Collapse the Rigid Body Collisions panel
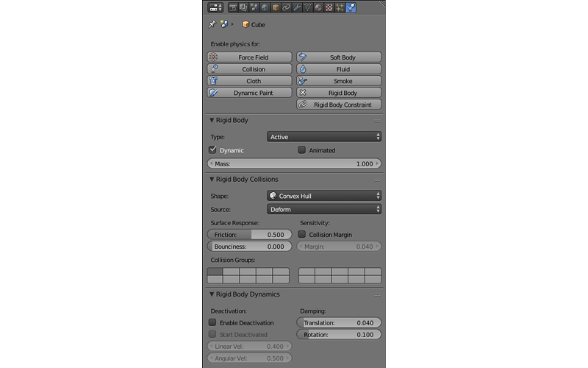 point(212,179)
